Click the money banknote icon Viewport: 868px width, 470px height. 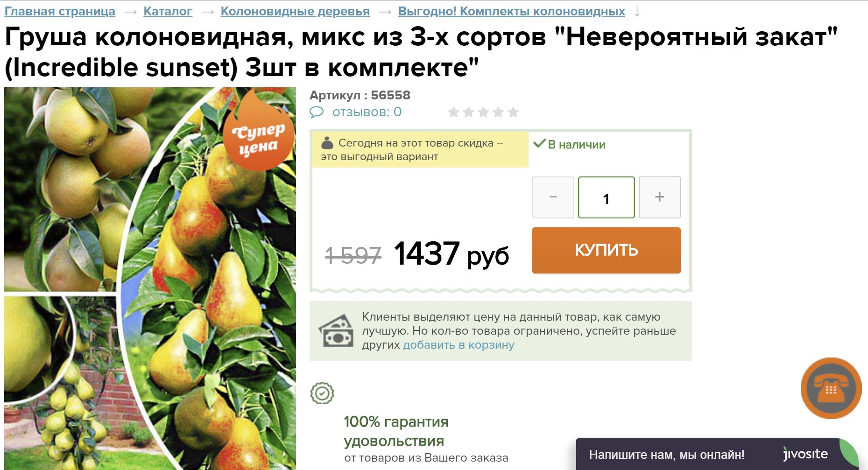[x=336, y=331]
